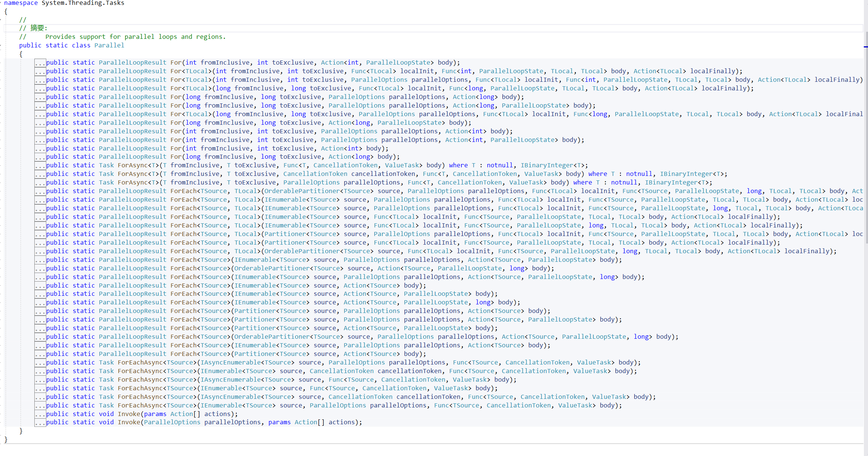Expand region before For(long, long, Action<long> body)

[40, 157]
